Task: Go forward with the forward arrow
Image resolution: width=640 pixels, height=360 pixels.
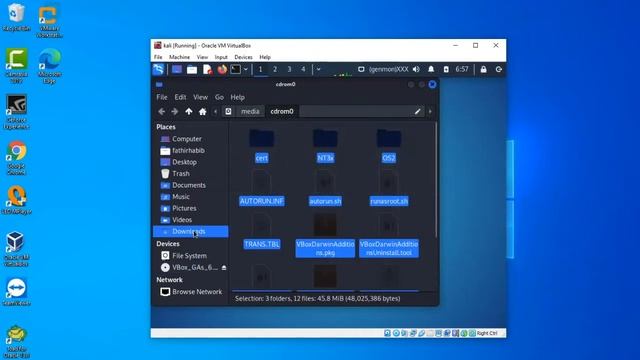Action: tap(175, 111)
